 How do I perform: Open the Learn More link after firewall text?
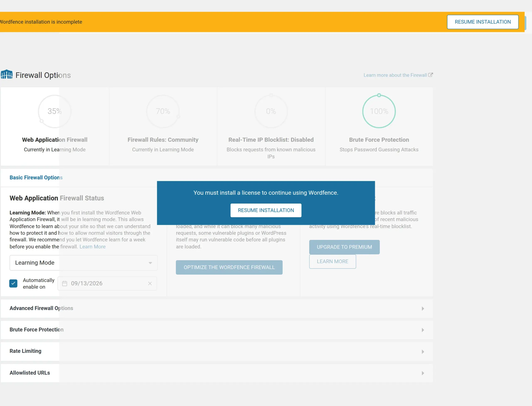[92, 247]
